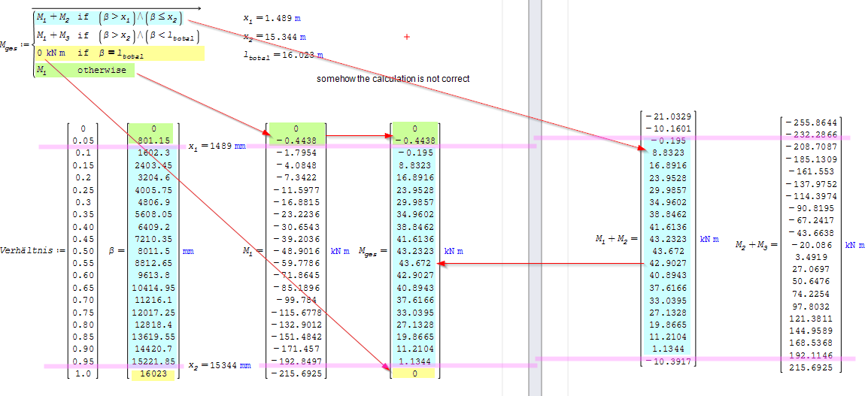The width and height of the screenshot is (868, 396).
Task: Select the -21.0329 value in M₁ + M₂ vector
Action: coord(669,116)
